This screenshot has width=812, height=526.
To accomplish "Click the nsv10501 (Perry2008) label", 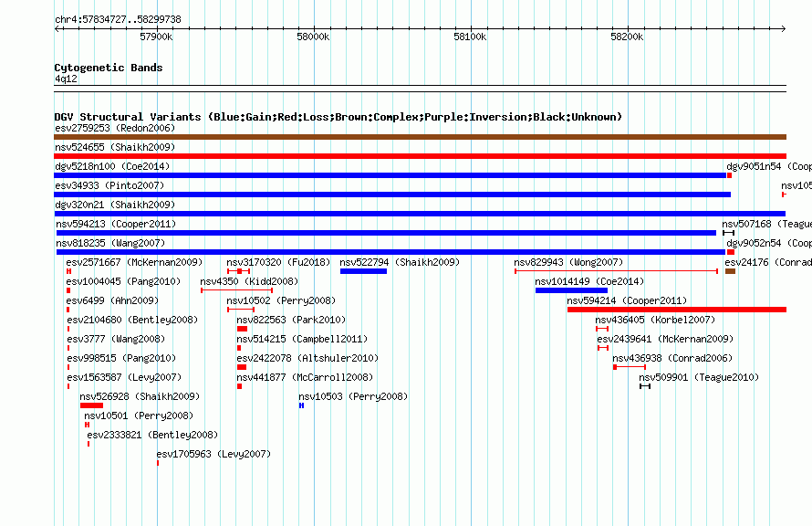I will pos(139,416).
